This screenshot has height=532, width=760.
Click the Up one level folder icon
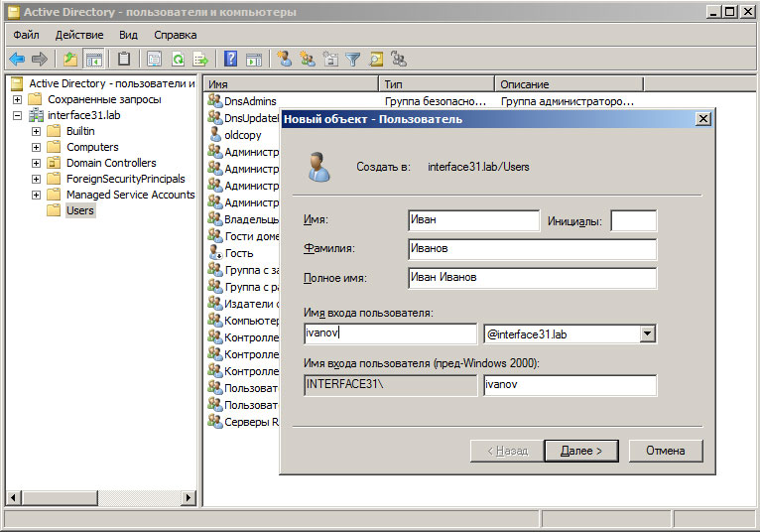click(x=70, y=60)
